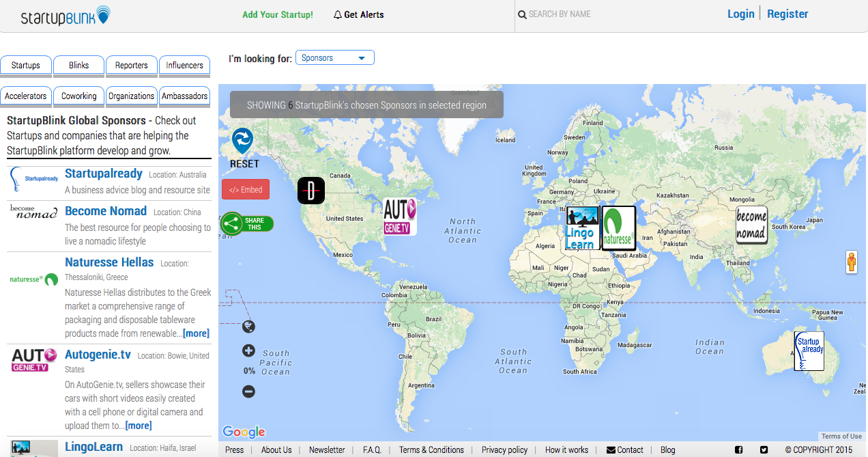868x457 pixels.
Task: Open the "I'm looking for" Sponsors dropdown
Action: pos(334,58)
